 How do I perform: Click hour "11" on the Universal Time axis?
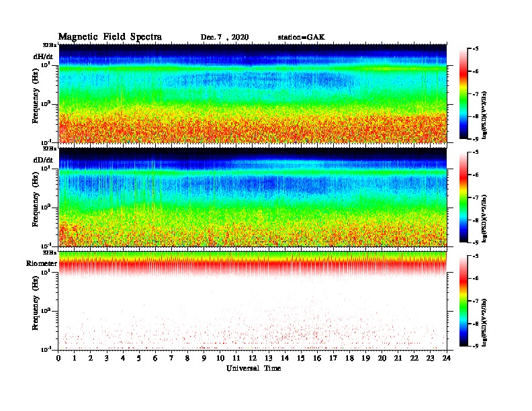236,358
